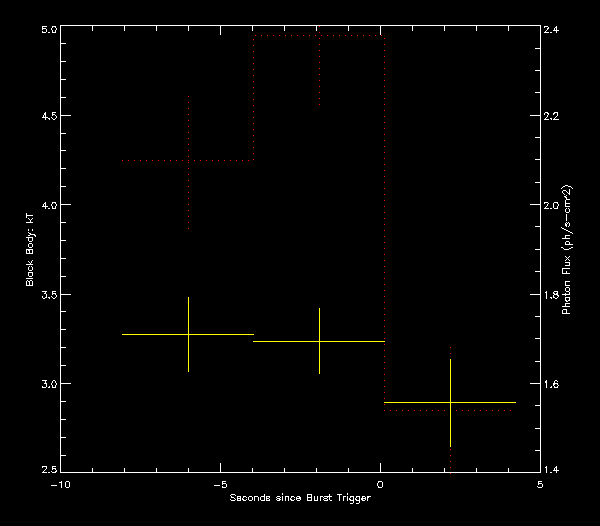This screenshot has width=600, height=526.
Task: Select the "Photon Flux (ph/s-cm2)" axis label
Action: (566, 251)
